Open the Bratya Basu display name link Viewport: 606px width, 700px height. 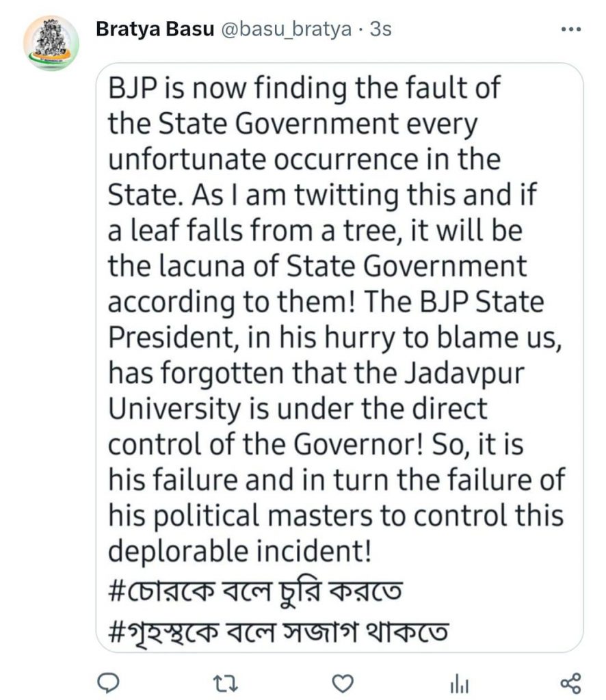pyautogui.click(x=155, y=29)
